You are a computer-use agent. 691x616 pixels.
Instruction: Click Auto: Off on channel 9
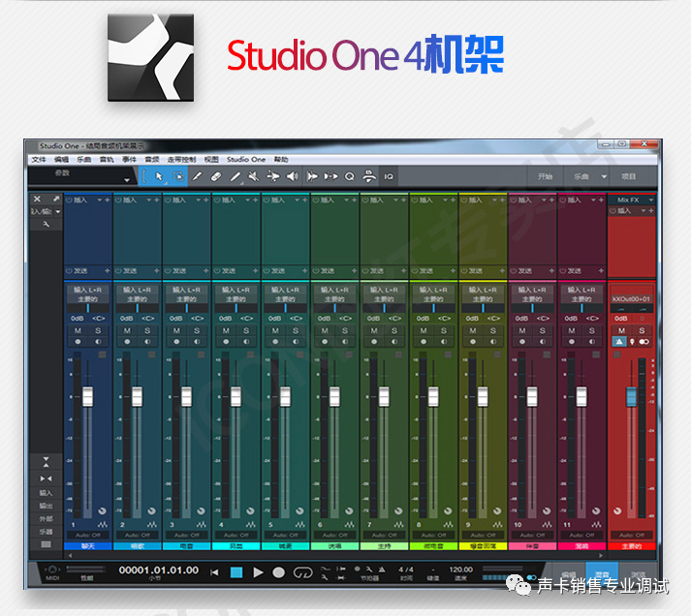(x=483, y=535)
